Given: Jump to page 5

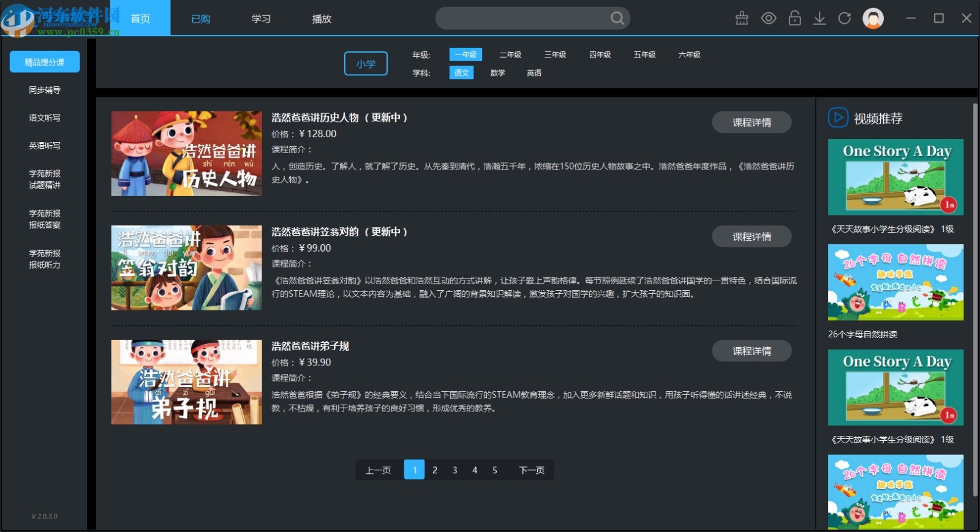Looking at the screenshot, I should [x=495, y=470].
